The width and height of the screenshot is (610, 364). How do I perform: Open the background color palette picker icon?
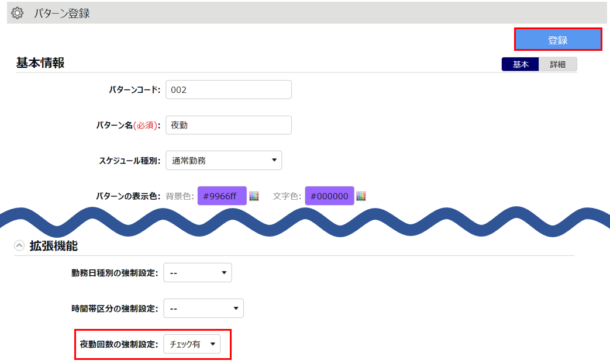click(x=254, y=196)
